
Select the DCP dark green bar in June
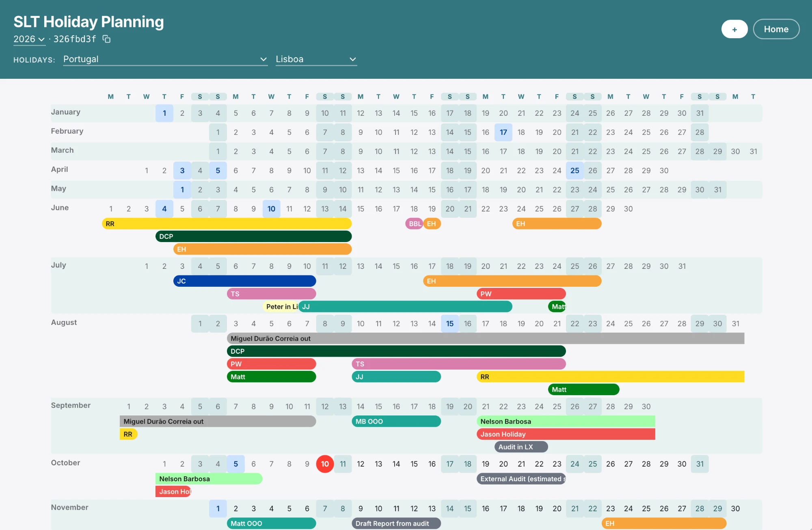pos(253,236)
